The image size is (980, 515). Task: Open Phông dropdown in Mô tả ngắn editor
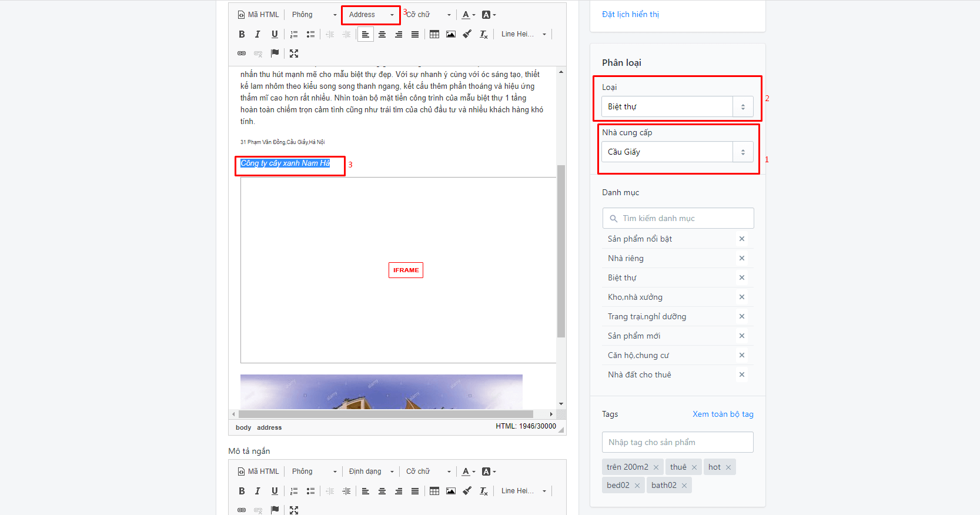coord(315,471)
